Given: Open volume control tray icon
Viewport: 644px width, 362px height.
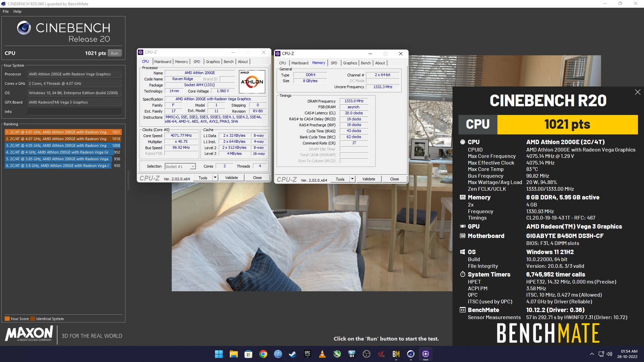Looking at the screenshot, I should pyautogui.click(x=609, y=354).
